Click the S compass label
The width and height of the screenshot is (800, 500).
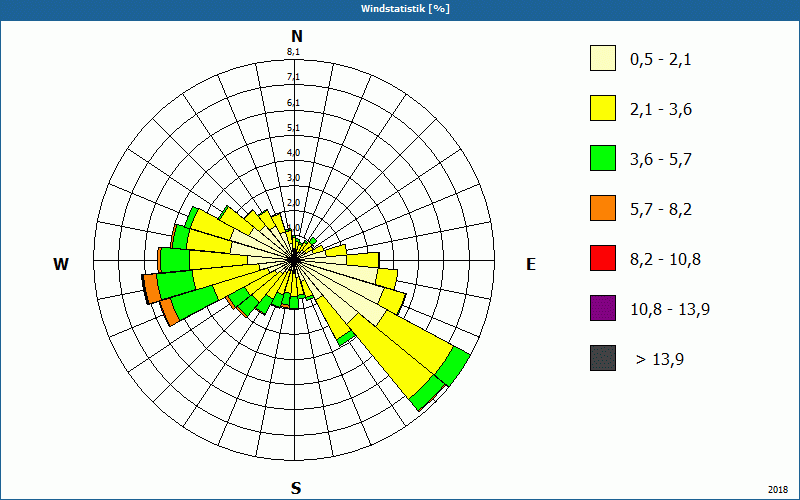point(296,488)
